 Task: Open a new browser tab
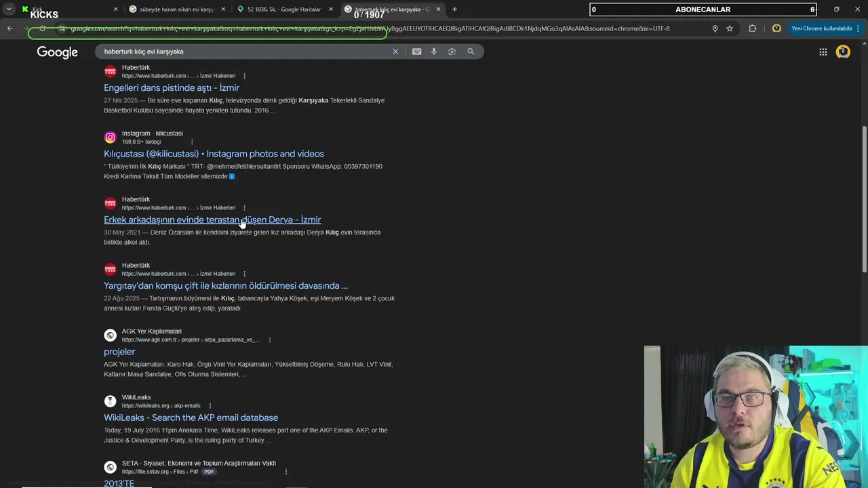click(x=454, y=9)
